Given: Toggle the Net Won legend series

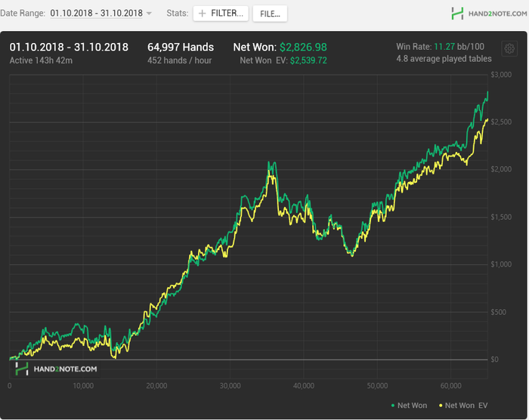Looking at the screenshot, I should [409, 406].
